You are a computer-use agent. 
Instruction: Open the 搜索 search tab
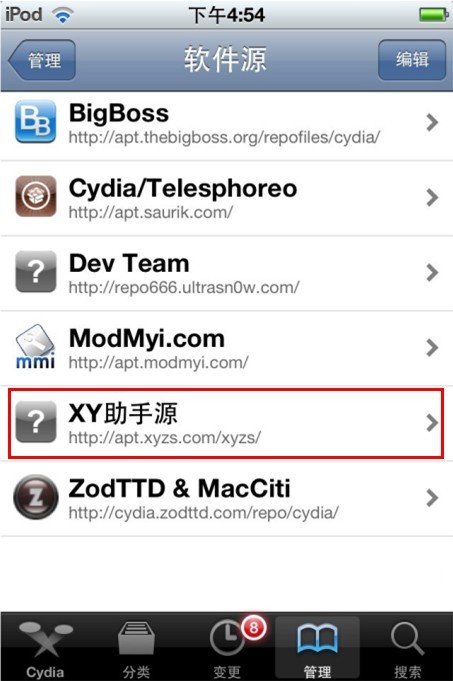[x=407, y=647]
